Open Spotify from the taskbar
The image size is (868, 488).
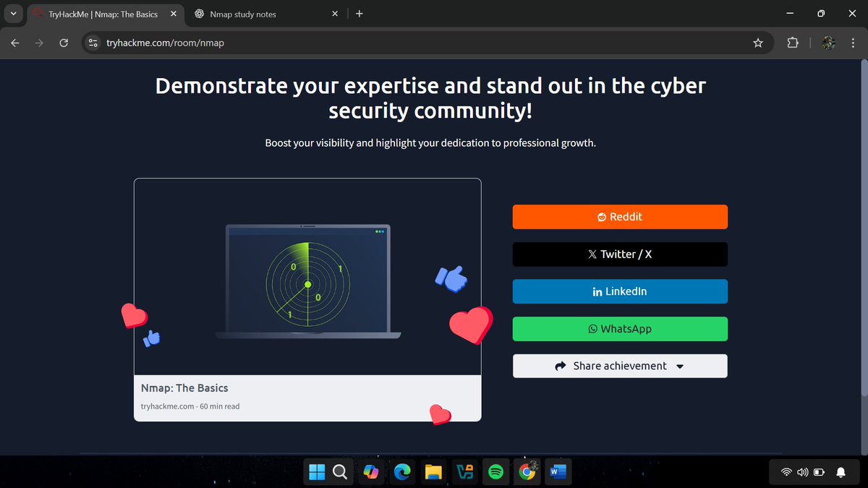click(495, 472)
